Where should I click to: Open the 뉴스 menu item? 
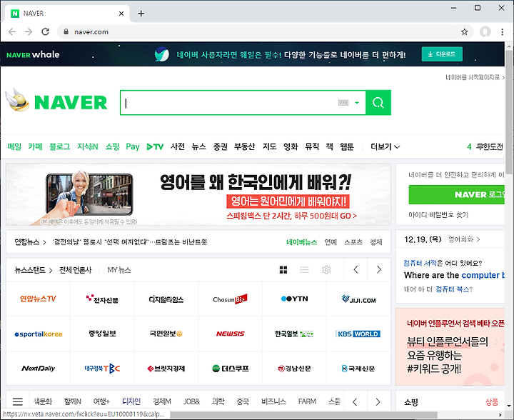click(198, 146)
